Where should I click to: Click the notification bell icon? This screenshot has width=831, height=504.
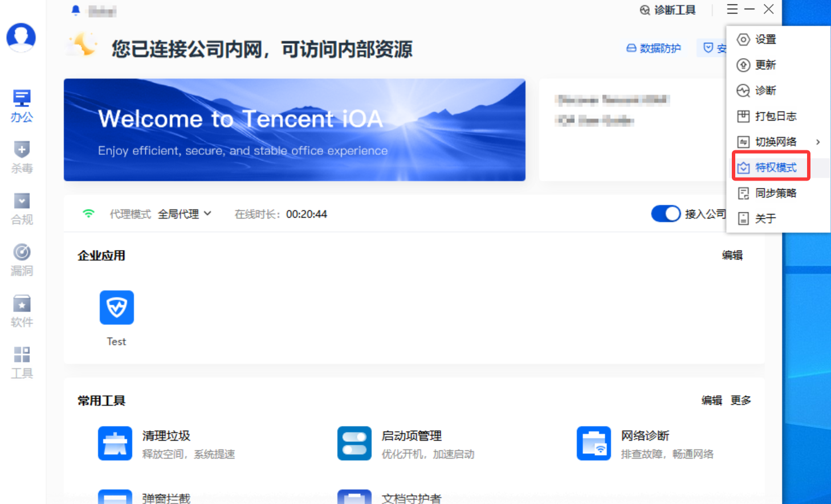[76, 10]
